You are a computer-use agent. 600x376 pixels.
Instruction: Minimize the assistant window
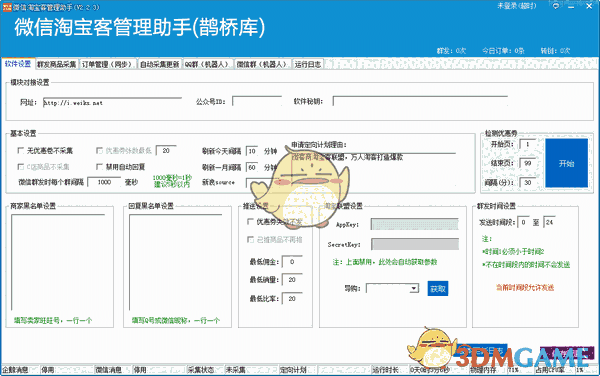click(x=571, y=7)
